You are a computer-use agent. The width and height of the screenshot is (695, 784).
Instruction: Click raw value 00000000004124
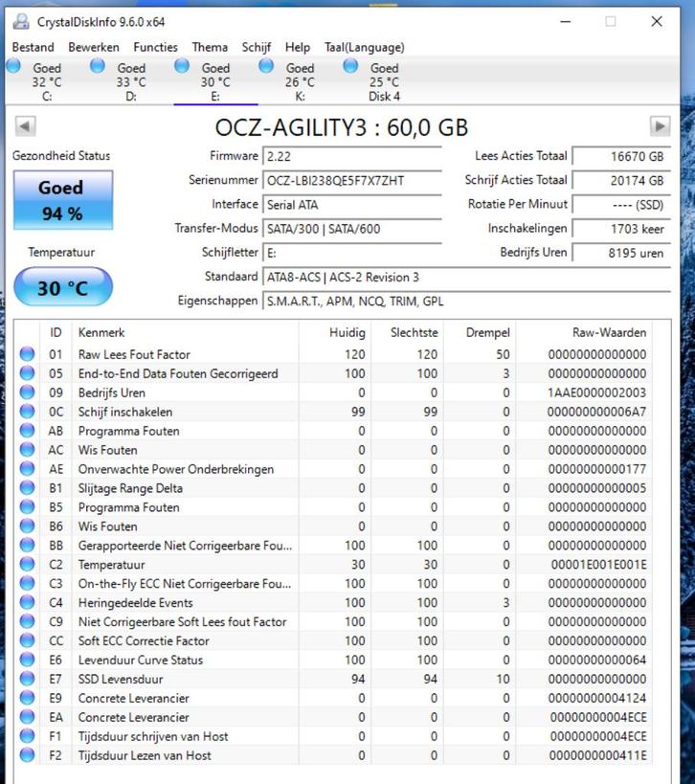[597, 698]
